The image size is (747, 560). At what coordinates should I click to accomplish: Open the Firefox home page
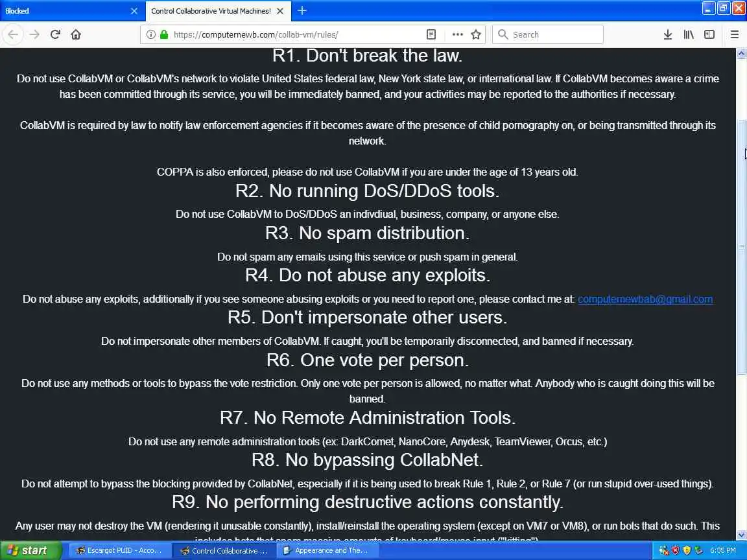point(76,34)
